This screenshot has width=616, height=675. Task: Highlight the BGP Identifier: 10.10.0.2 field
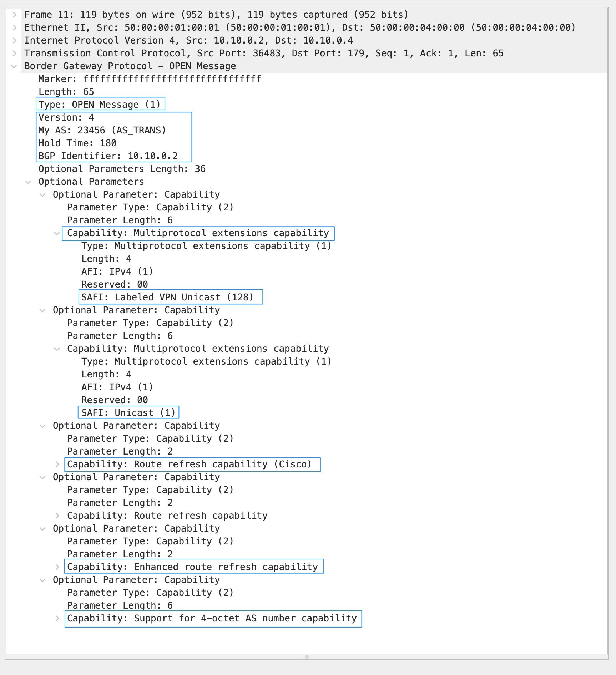pyautogui.click(x=108, y=156)
